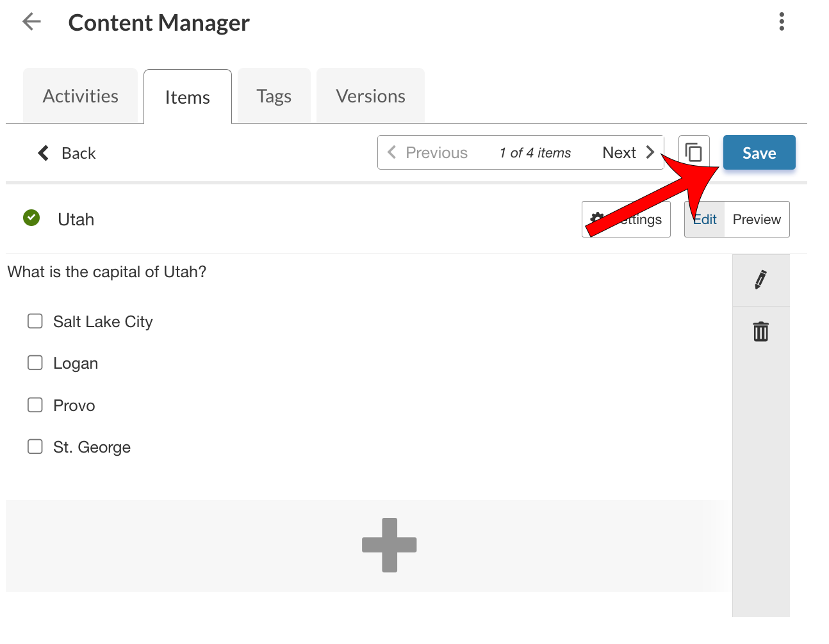Open the Tags tab

pos(274,96)
